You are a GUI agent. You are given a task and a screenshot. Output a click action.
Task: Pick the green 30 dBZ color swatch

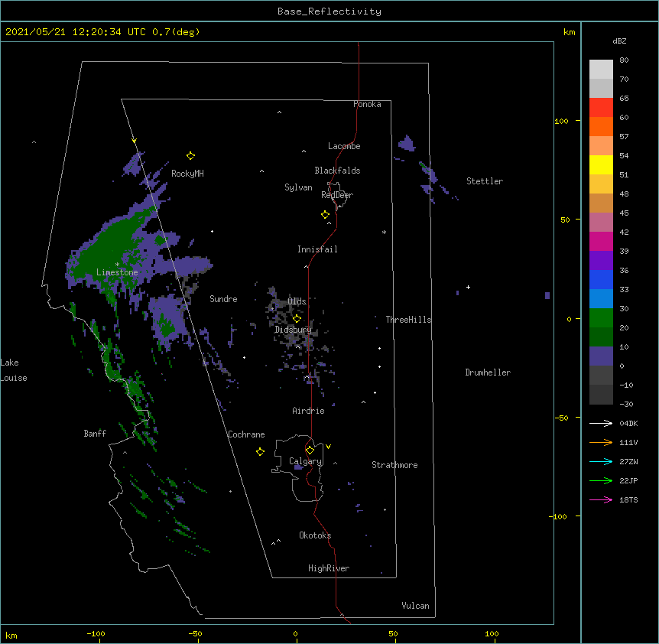pyautogui.click(x=601, y=318)
